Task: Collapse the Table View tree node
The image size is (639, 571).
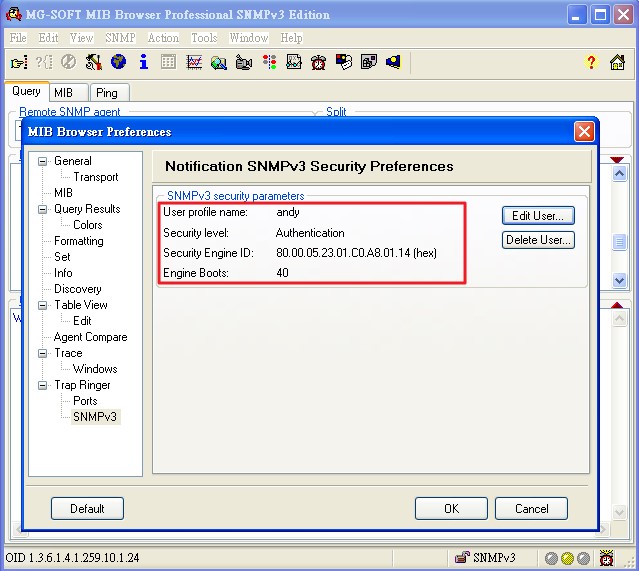Action: [x=42, y=305]
